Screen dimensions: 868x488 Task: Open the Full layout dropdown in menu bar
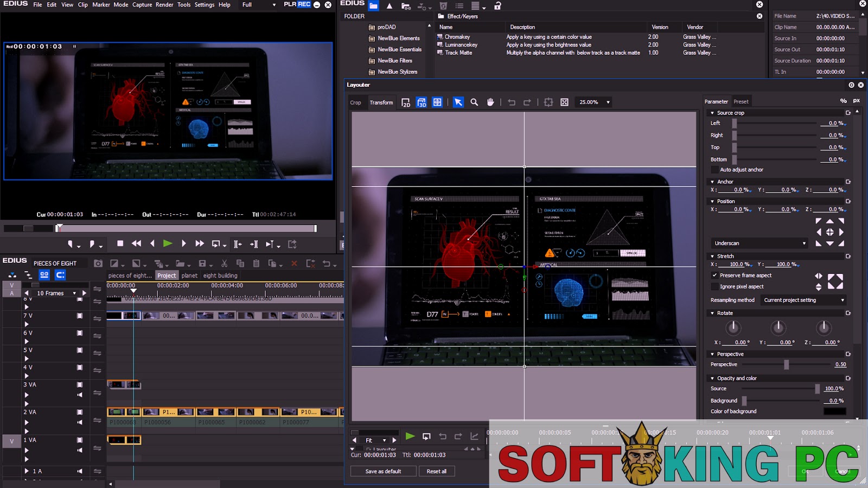(259, 5)
